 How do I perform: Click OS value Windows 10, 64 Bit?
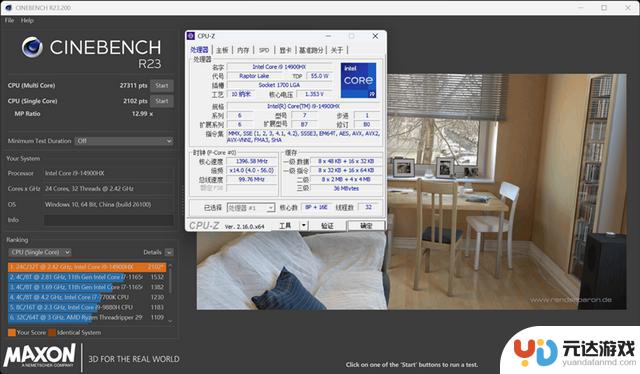pos(109,204)
